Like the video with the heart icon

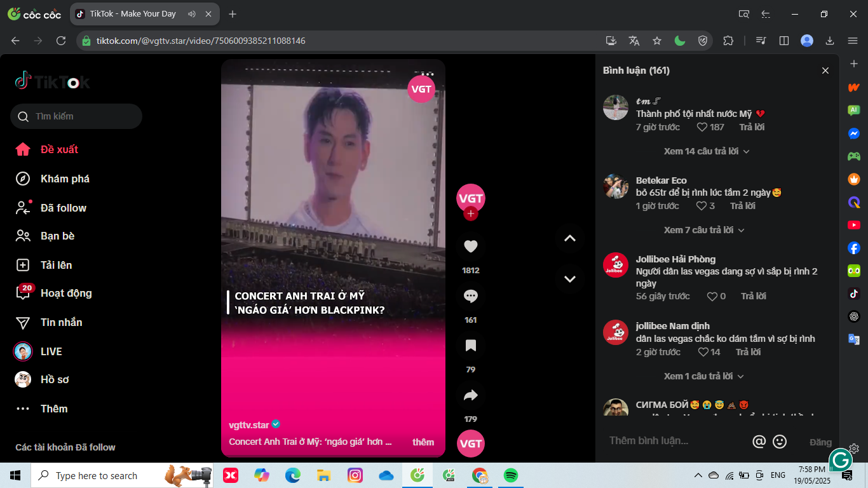tap(470, 247)
